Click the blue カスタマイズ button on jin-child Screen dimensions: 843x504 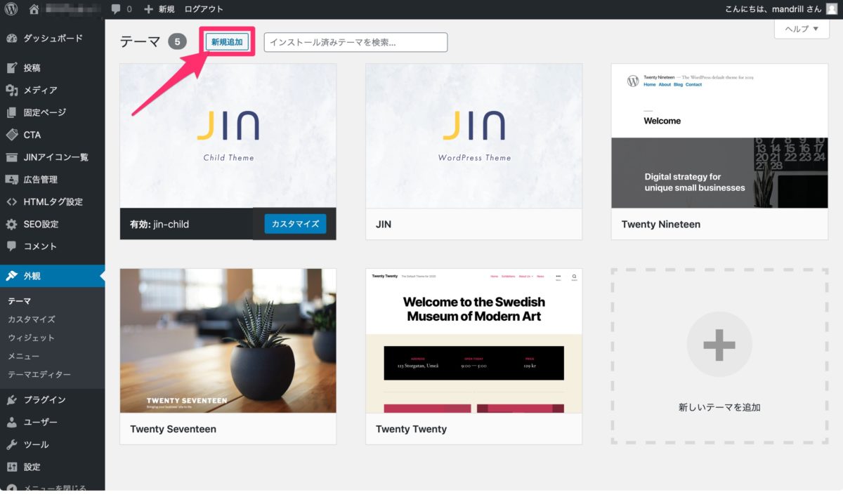(x=295, y=224)
